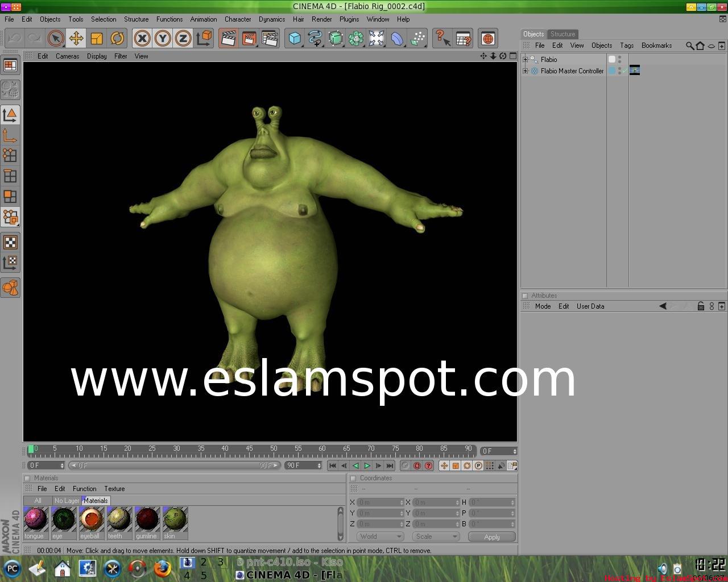Play the animation forwards
The width and height of the screenshot is (728, 582).
[367, 465]
